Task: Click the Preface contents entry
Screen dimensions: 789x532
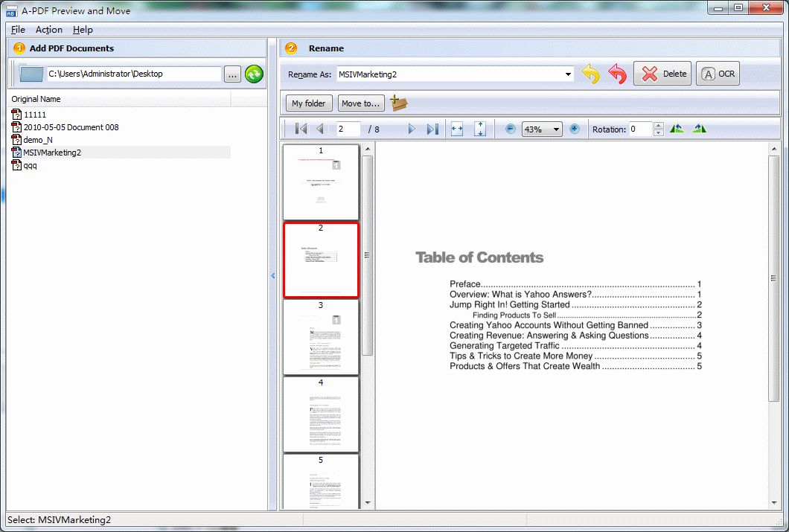Action: [x=575, y=284]
